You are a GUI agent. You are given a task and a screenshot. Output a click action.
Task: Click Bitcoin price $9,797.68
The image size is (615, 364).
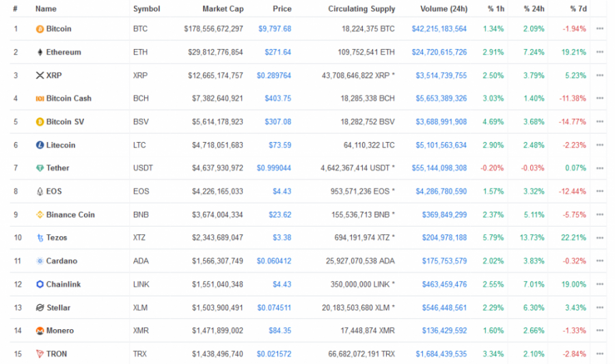click(x=275, y=29)
